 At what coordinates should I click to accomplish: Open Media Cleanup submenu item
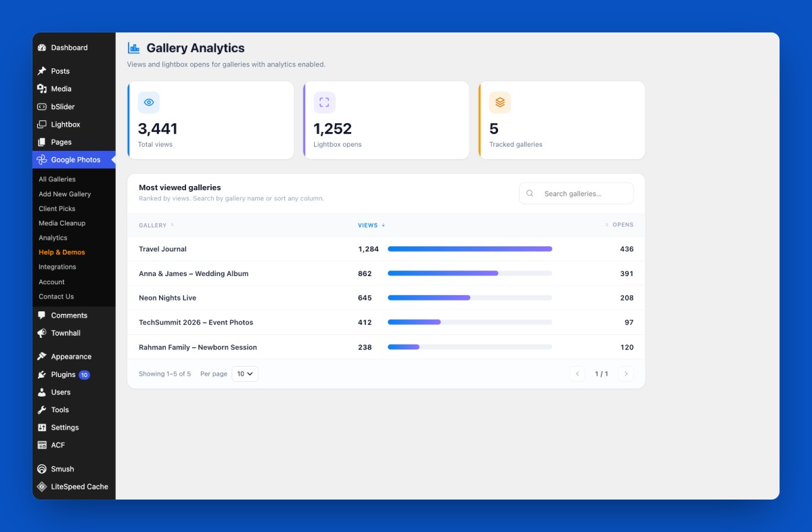pyautogui.click(x=62, y=223)
